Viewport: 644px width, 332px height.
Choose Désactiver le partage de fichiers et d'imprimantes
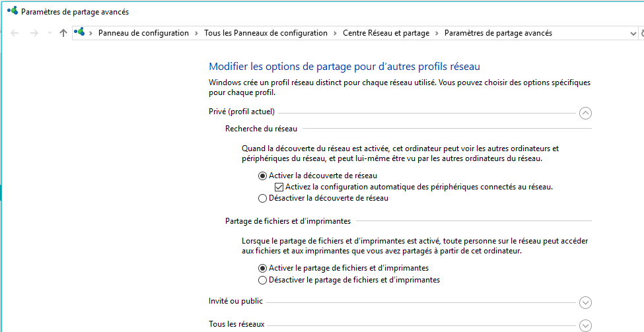pyautogui.click(x=263, y=280)
